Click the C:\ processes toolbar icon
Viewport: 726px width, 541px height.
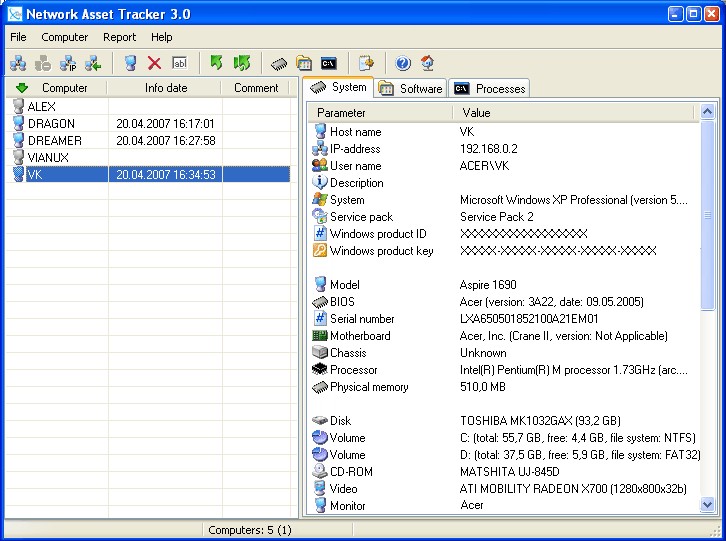click(329, 63)
